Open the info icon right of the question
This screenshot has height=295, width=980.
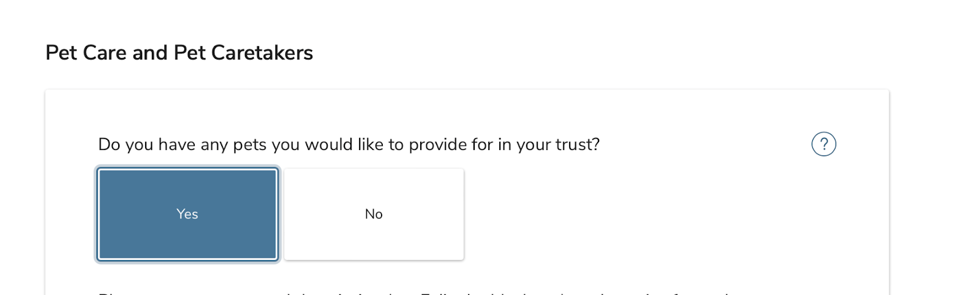tap(823, 144)
